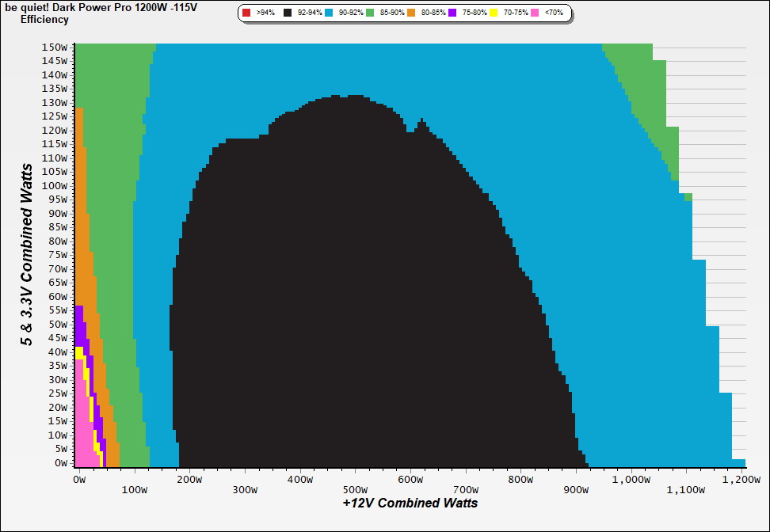Viewport: 770px width, 532px height.
Task: Click the 500W tick label on x-axis
Action: pos(355,478)
